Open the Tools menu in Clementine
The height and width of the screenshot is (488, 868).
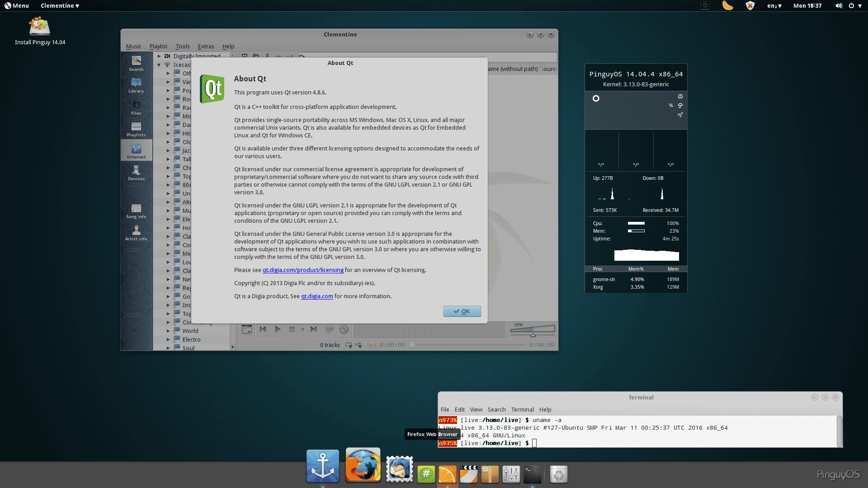pos(183,46)
